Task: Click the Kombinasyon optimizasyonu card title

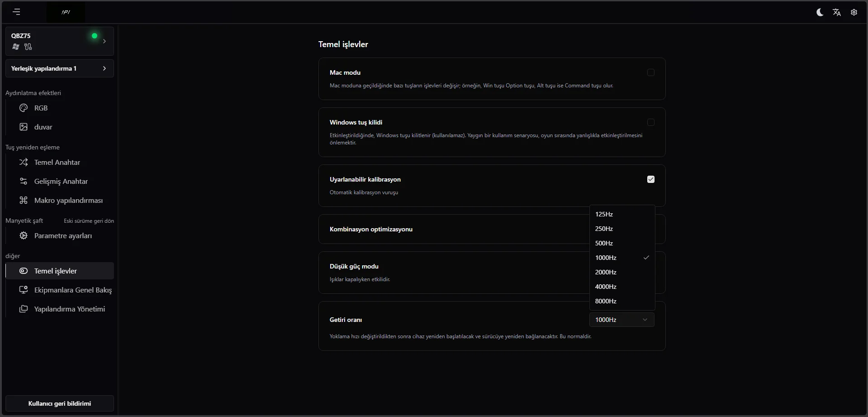Action: 371,229
